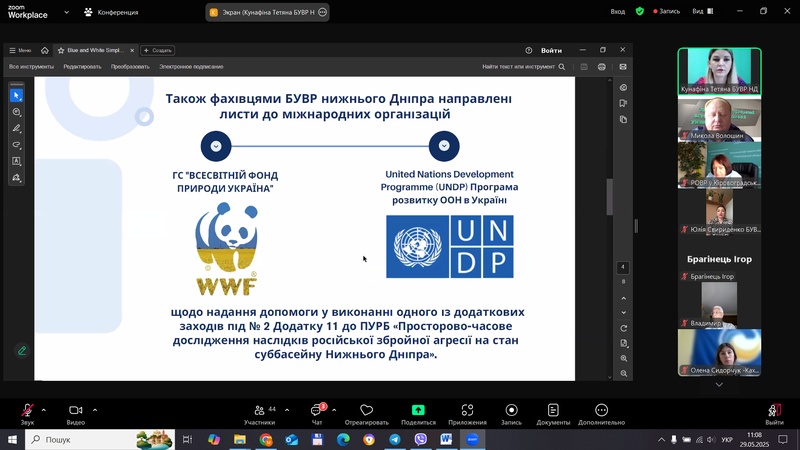Click the zoom out magnifier at bottom right rail

(623, 373)
